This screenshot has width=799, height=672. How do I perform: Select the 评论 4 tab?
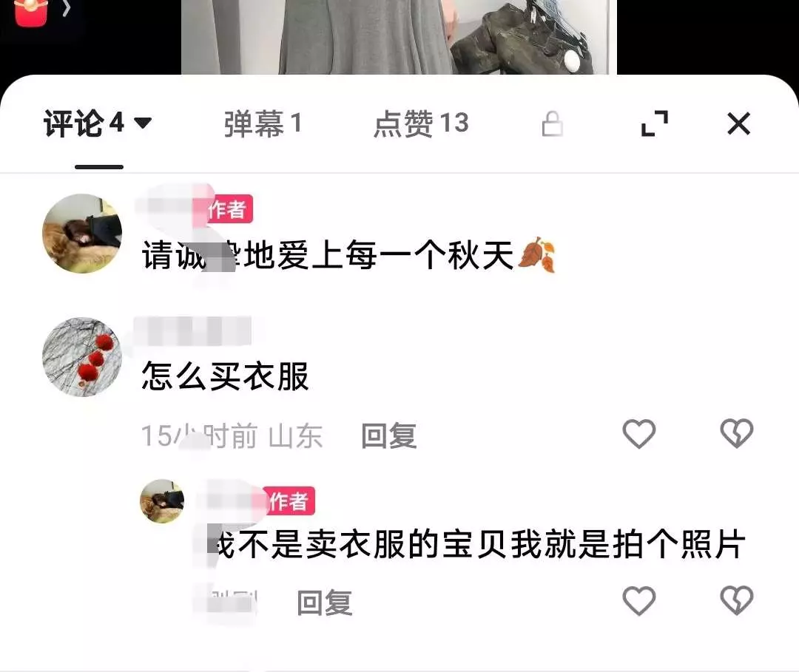point(84,123)
